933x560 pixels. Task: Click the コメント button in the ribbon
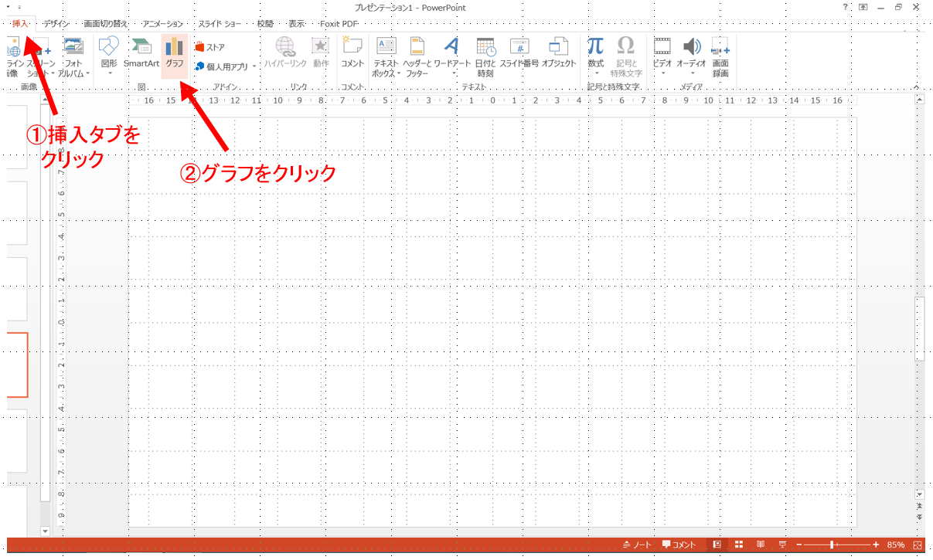click(352, 53)
